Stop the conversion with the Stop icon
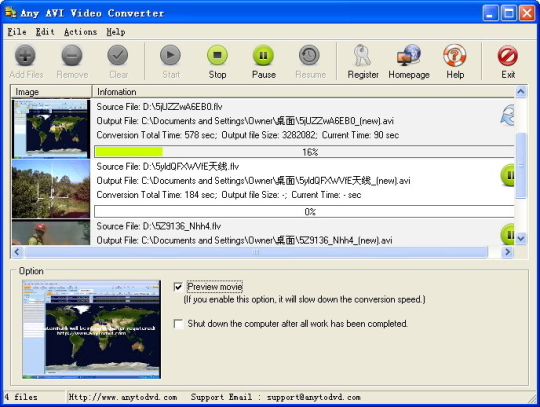This screenshot has height=407, width=540. [217, 55]
